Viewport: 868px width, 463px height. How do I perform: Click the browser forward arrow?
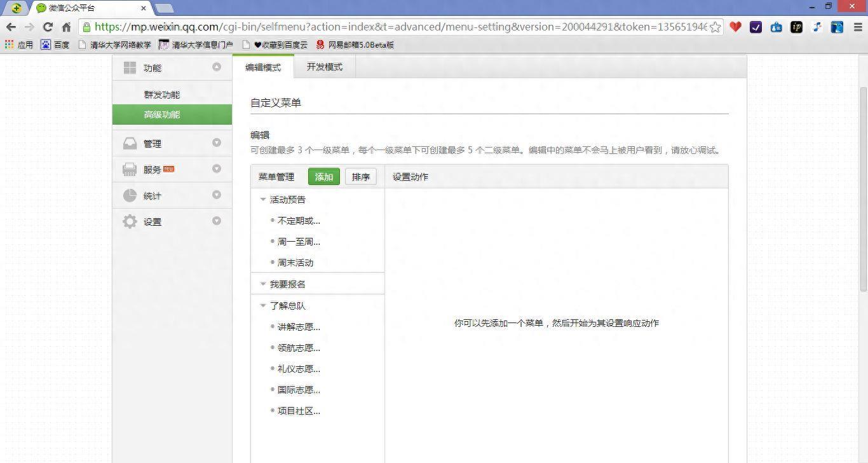tap(29, 27)
